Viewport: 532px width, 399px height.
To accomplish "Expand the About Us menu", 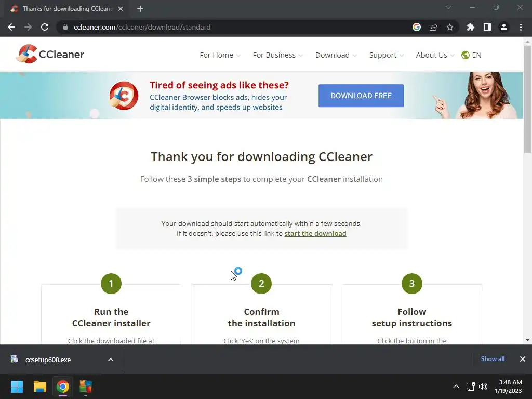I will point(435,55).
